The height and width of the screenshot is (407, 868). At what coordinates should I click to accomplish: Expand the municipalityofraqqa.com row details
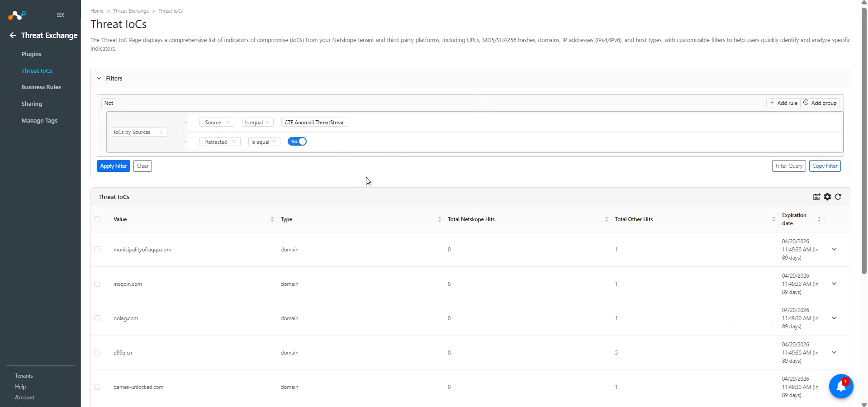coord(834,250)
